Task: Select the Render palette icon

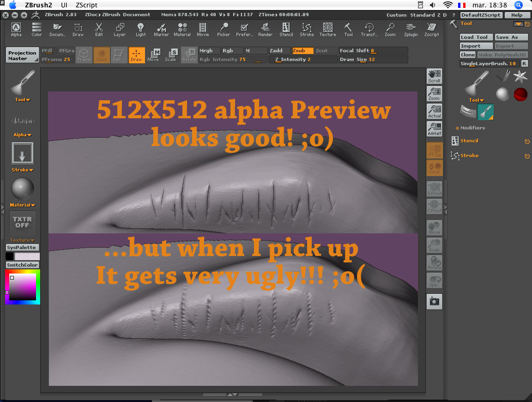Action: (265, 30)
